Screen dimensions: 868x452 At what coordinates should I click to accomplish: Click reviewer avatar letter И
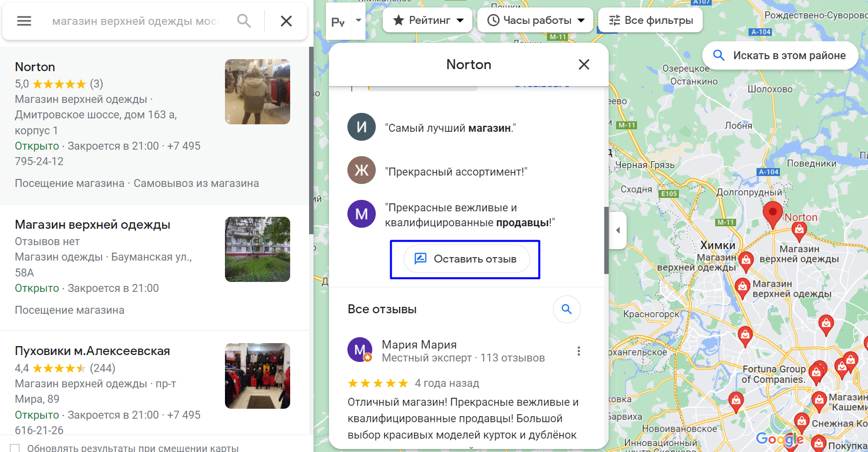click(361, 127)
